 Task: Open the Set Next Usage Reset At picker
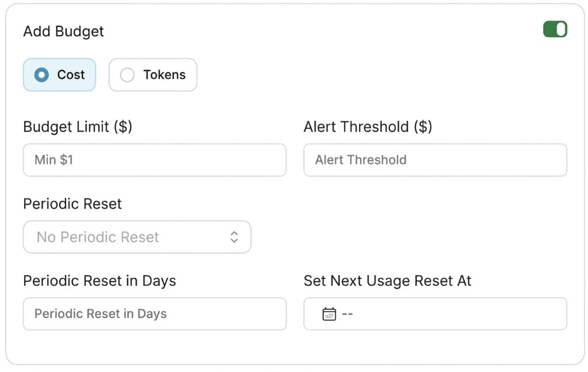tap(435, 314)
